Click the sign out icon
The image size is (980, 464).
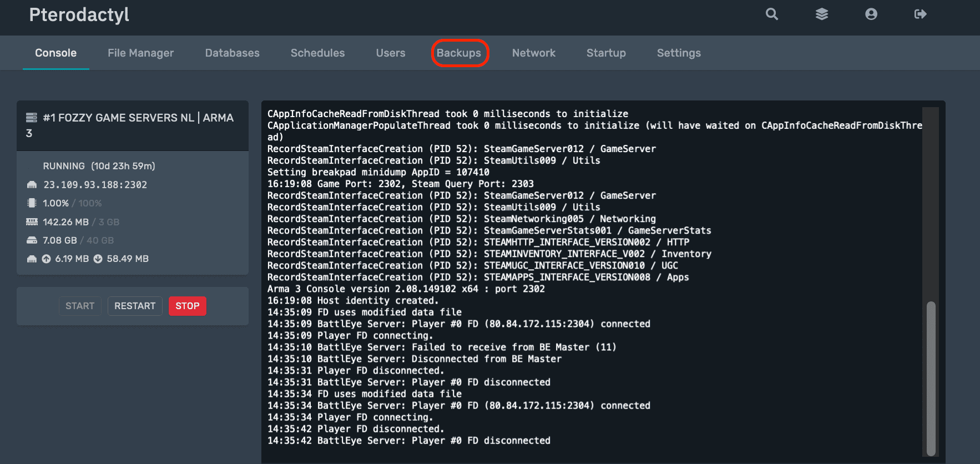[921, 14]
